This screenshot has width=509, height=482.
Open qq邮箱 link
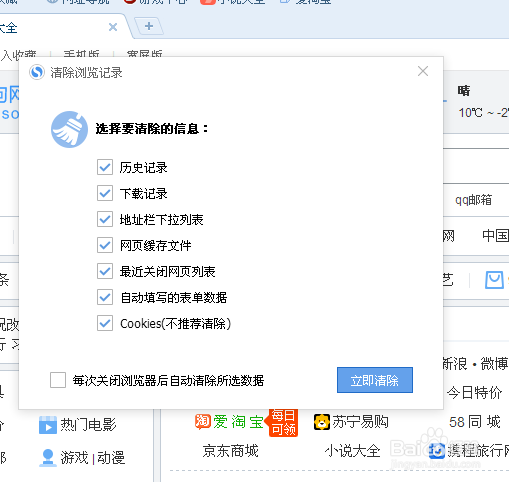pos(473,200)
